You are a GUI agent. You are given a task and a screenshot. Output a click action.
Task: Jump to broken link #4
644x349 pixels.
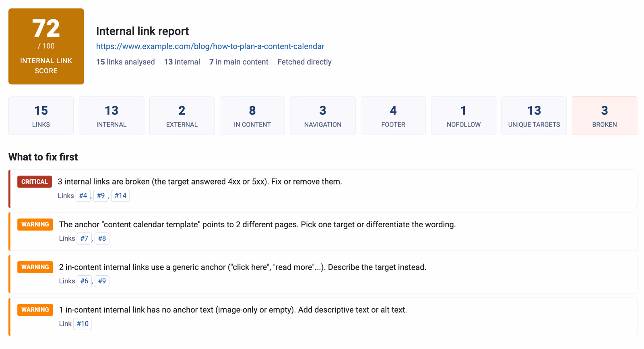click(83, 195)
